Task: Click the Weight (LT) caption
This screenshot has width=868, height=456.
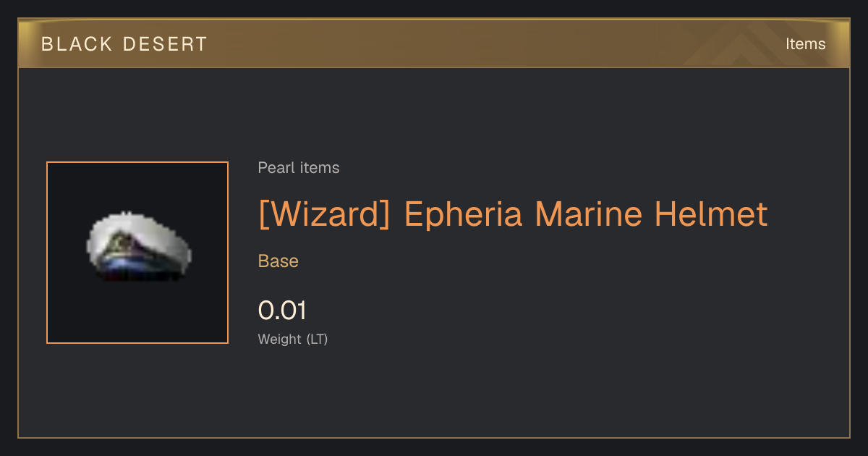Action: (293, 339)
